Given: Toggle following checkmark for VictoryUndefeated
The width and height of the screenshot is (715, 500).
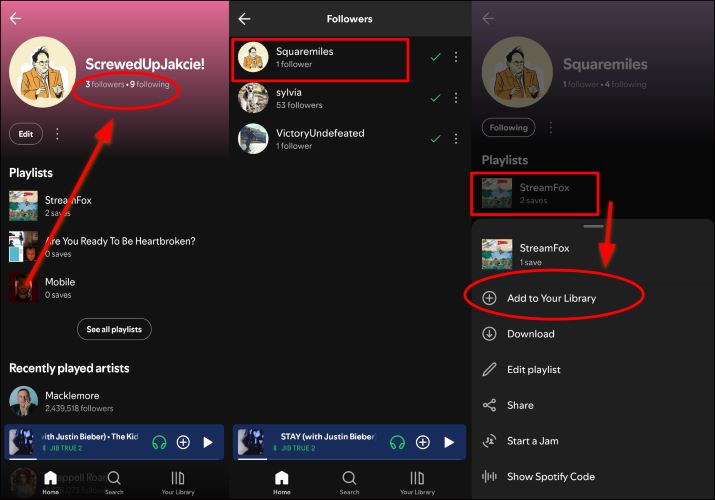Looking at the screenshot, I should coord(436,138).
